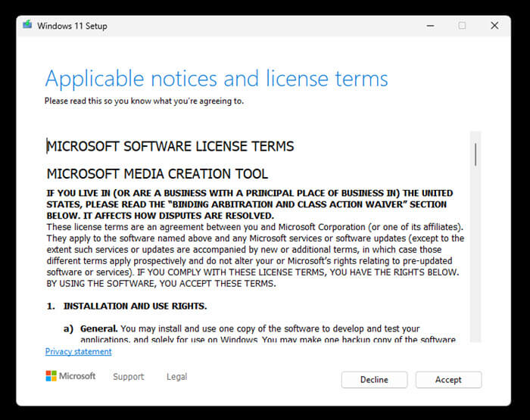Click the Accept button

[448, 380]
